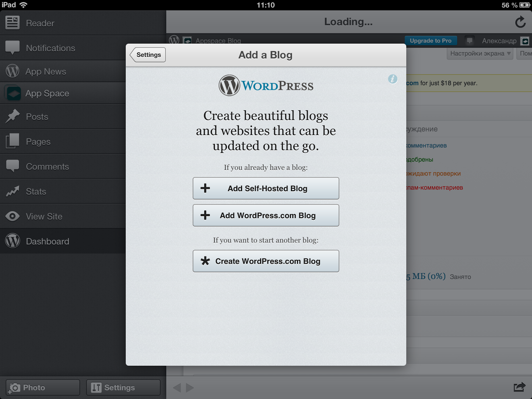Tap the Photo button in bottom bar
532x399 pixels.
point(43,387)
